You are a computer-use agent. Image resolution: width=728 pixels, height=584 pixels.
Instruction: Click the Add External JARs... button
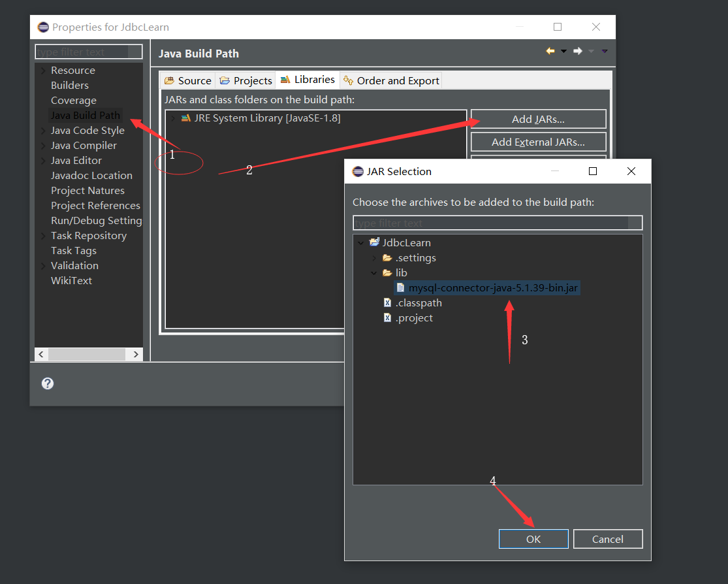(538, 142)
